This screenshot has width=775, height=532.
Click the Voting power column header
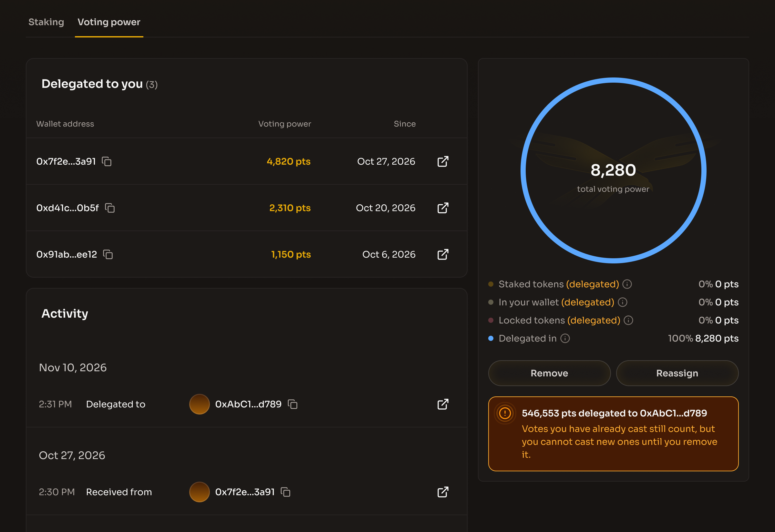point(284,124)
